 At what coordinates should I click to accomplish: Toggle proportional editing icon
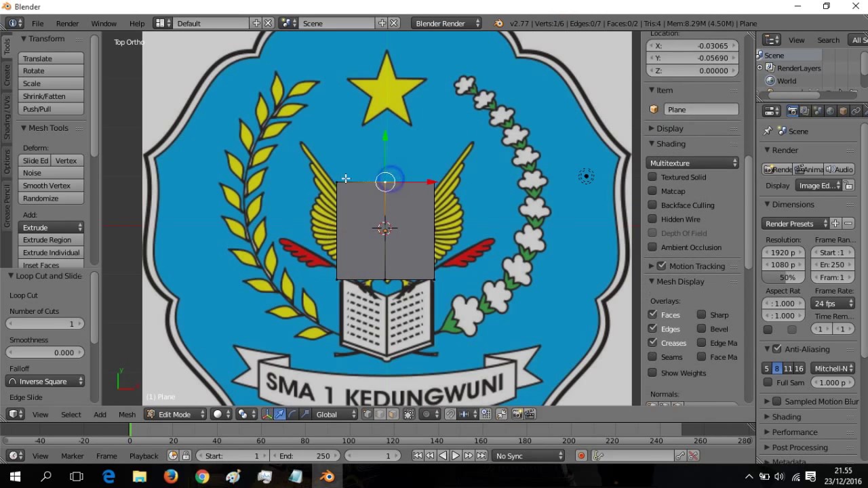pos(431,414)
